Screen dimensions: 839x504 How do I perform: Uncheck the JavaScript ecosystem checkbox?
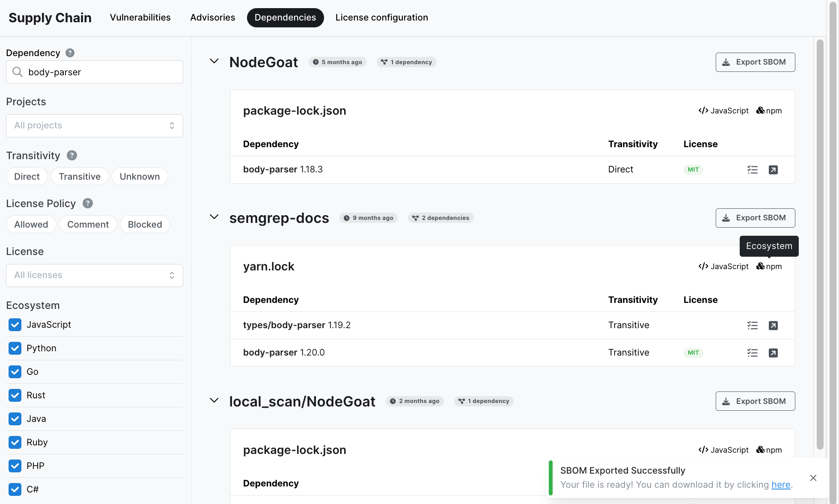15,325
